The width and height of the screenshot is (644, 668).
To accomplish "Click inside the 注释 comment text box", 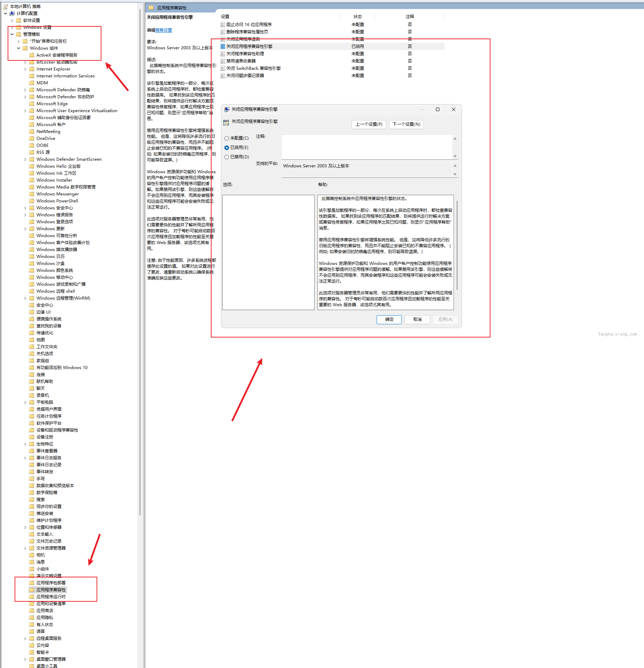I will click(367, 147).
